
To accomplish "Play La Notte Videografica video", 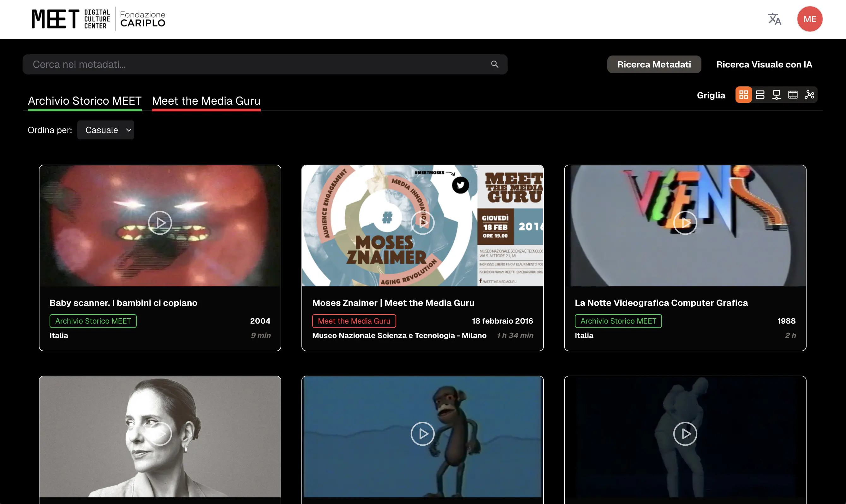I will tap(685, 223).
